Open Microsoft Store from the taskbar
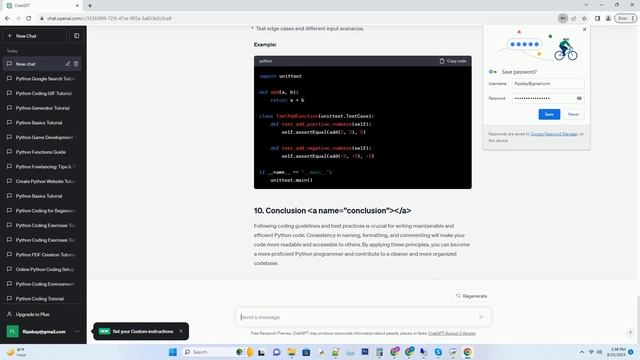 click(306, 352)
